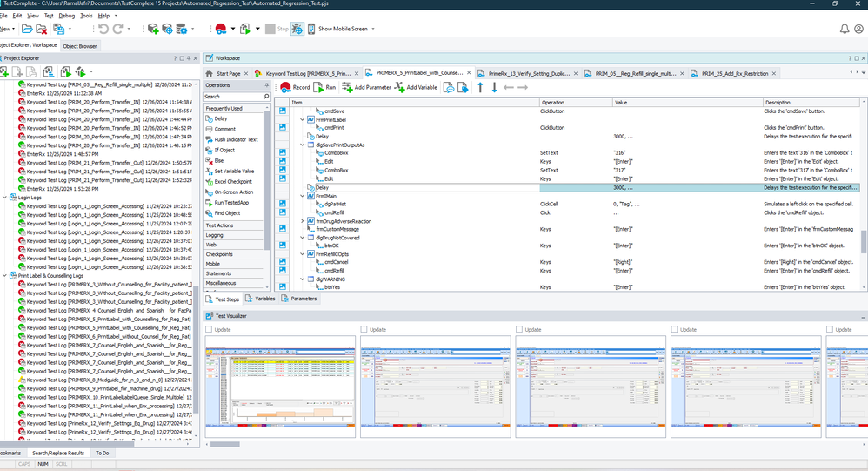
Task: Move the selected step up with the blue arrow
Action: (479, 87)
